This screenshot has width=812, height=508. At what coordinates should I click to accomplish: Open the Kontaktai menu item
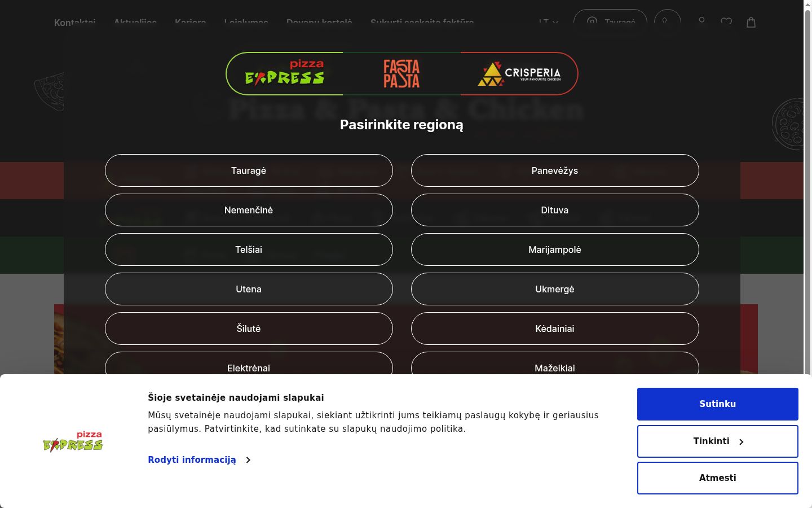pyautogui.click(x=75, y=23)
